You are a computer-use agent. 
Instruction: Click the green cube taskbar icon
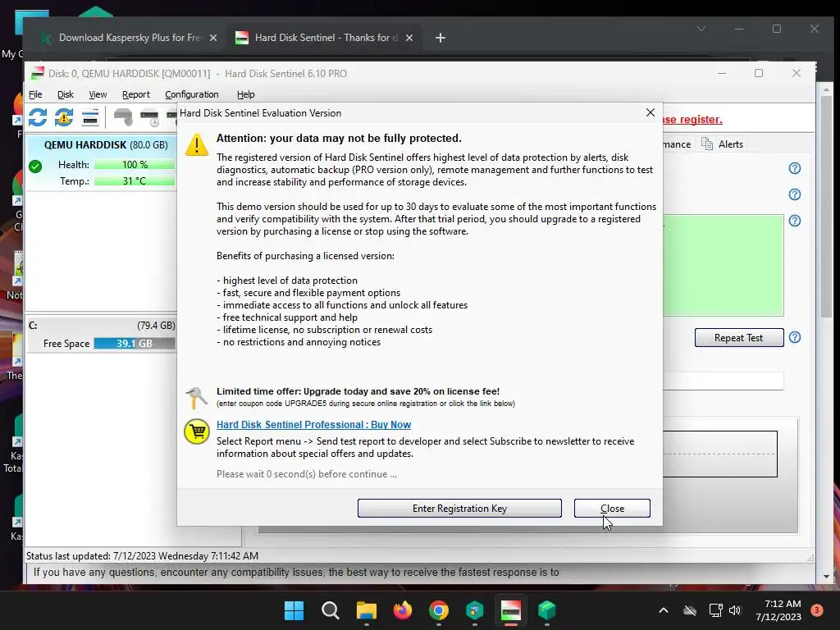coord(546,610)
